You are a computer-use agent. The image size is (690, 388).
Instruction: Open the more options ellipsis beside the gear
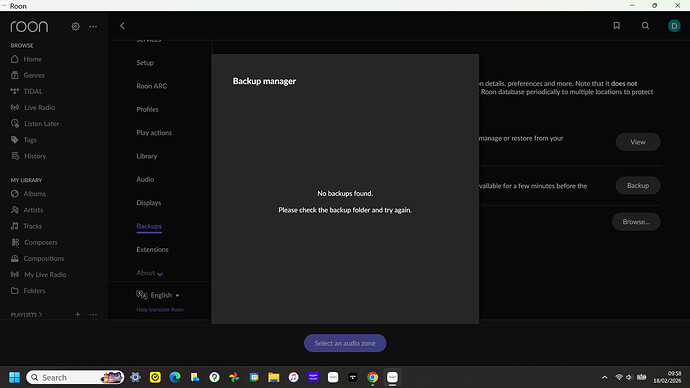click(x=93, y=26)
